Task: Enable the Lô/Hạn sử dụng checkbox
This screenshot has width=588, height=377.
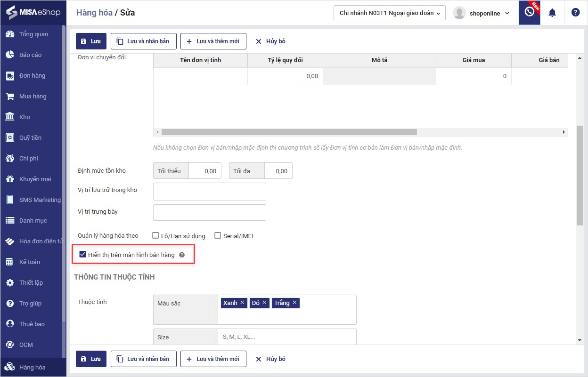Action: point(155,235)
